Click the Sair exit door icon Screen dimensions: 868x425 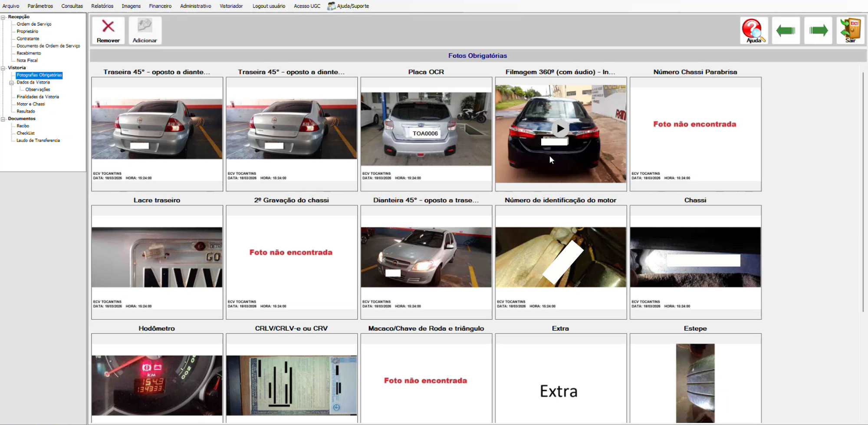850,30
